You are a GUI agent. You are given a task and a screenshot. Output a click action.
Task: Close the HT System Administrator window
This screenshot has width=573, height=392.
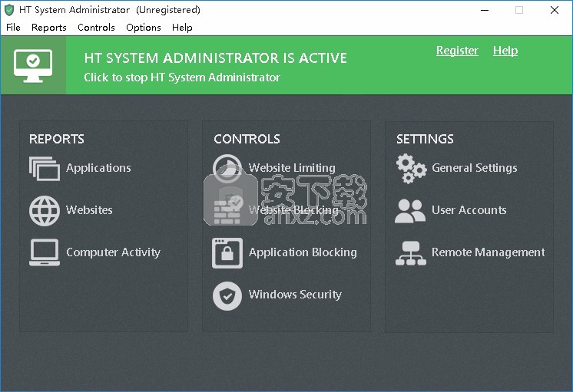coord(554,10)
